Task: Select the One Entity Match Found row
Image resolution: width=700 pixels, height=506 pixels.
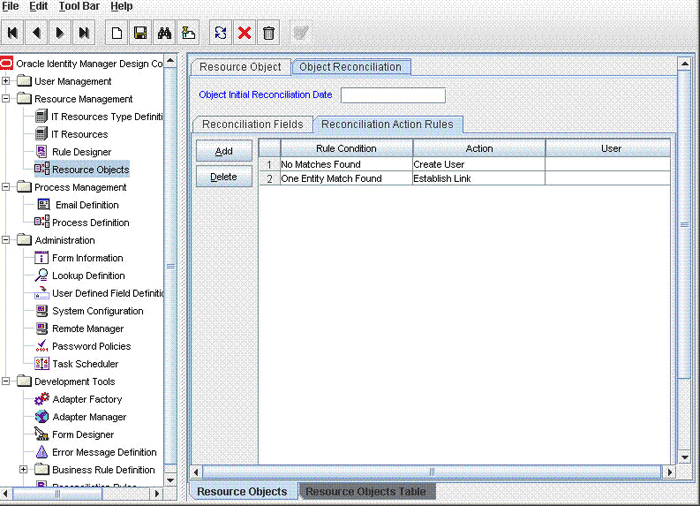Action: [x=465, y=179]
